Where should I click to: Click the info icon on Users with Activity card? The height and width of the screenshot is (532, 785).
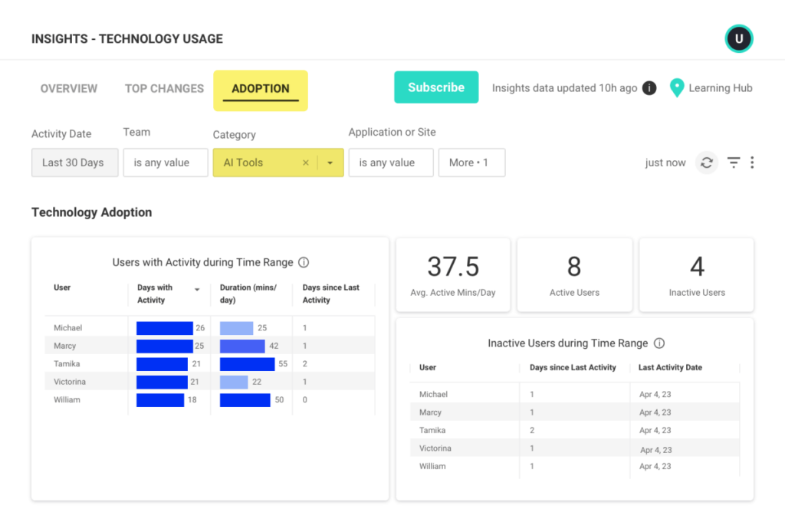click(x=304, y=262)
